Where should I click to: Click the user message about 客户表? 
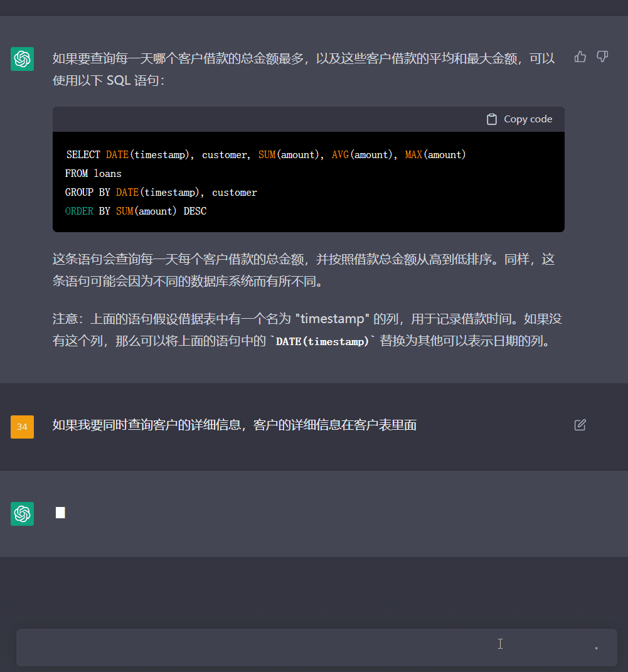pos(235,425)
